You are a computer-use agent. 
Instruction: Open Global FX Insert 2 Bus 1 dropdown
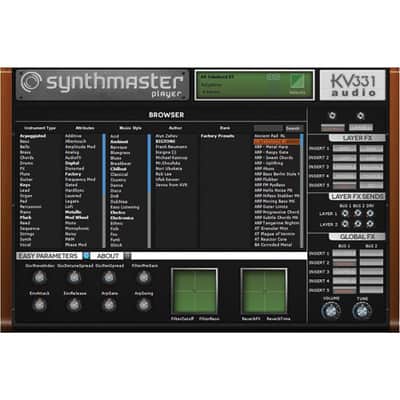(x=344, y=263)
